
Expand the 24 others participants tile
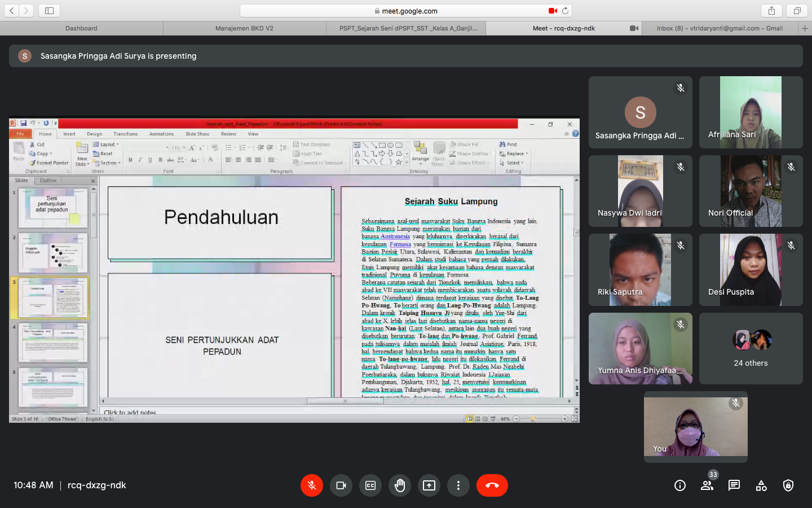pos(751,349)
